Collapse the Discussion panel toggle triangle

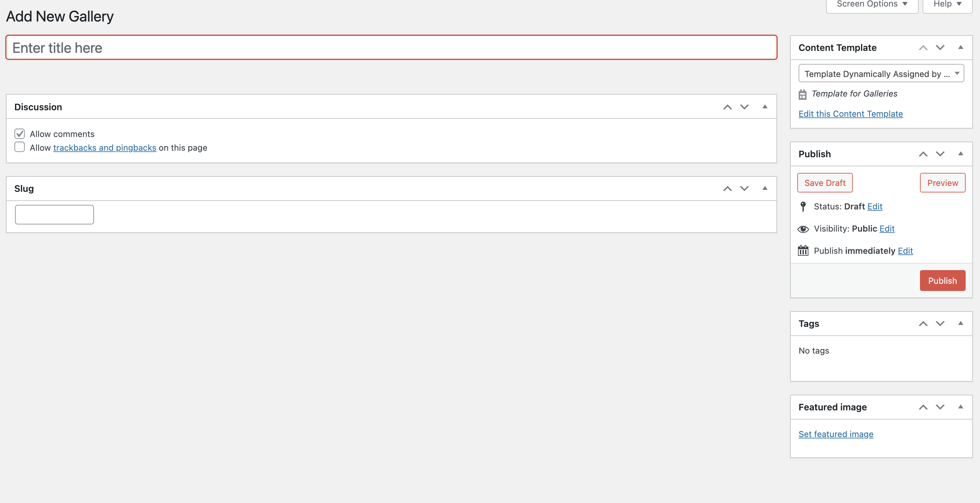(x=765, y=107)
